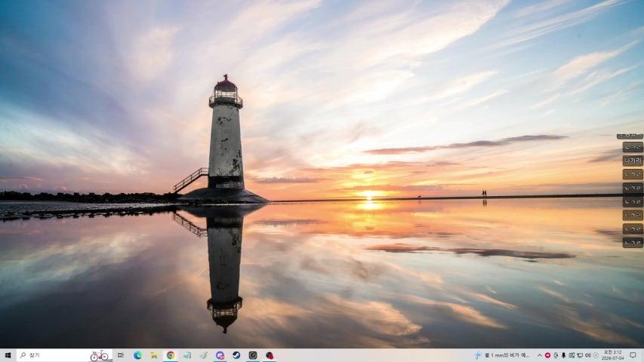644x362 pixels.
Task: Click the second widget button on right edge
Action: pyautogui.click(x=633, y=147)
